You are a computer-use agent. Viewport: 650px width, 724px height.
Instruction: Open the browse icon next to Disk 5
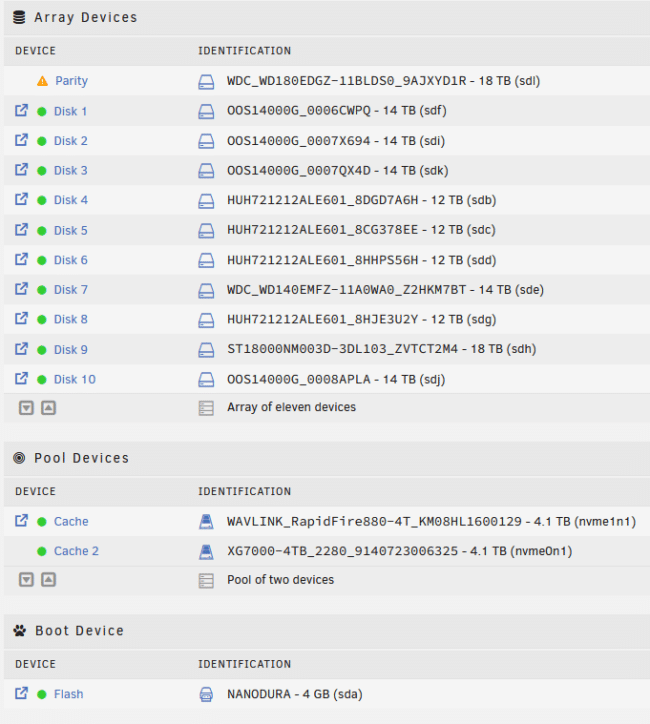(x=21, y=229)
